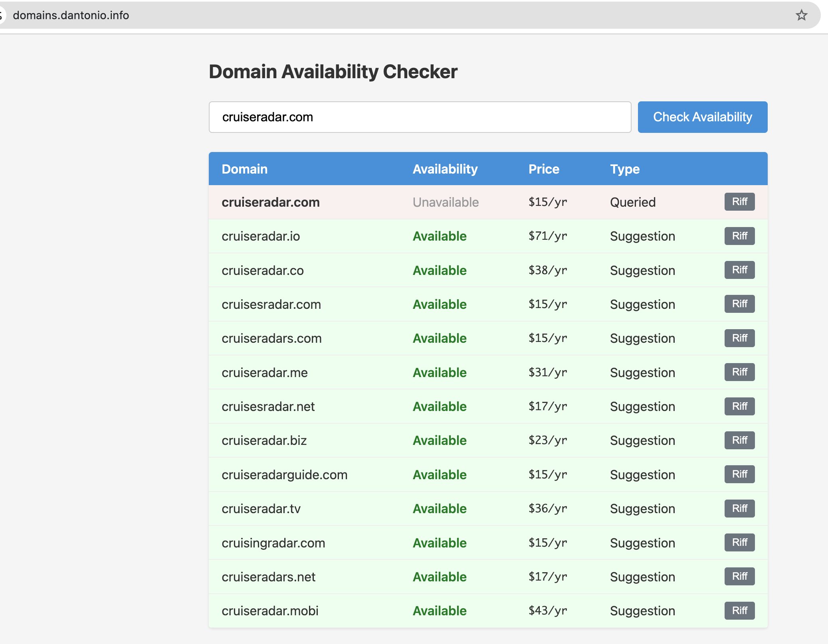Click the Riff button for cruiseradarguide.com
828x644 pixels.
pos(739,474)
